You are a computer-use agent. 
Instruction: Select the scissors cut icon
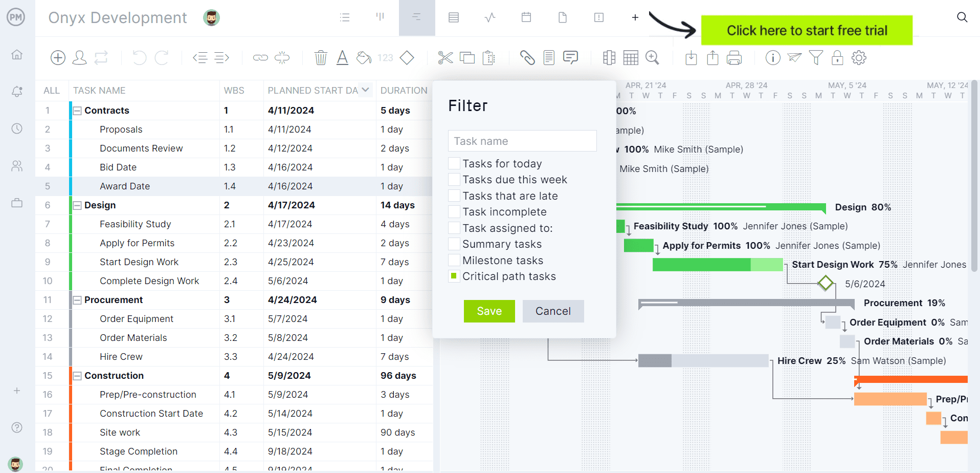tap(445, 58)
